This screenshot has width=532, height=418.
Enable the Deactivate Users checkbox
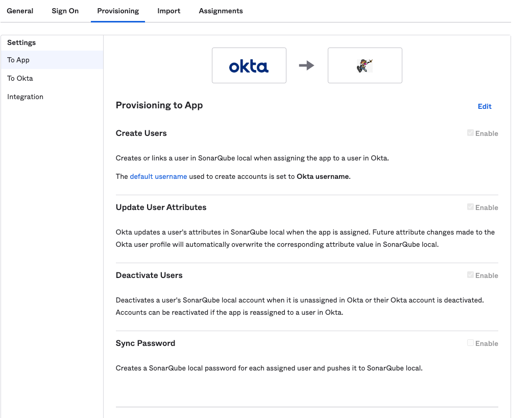(x=470, y=274)
